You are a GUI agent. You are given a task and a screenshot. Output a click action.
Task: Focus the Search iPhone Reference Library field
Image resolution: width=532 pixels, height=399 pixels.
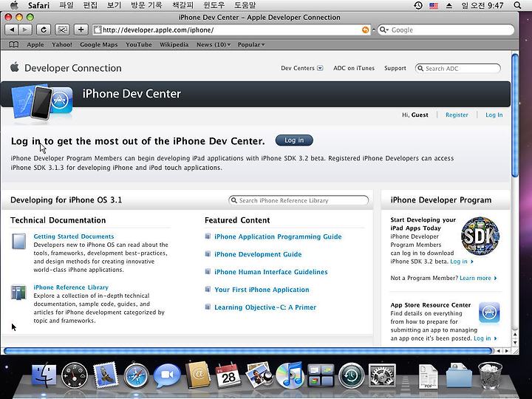299,200
